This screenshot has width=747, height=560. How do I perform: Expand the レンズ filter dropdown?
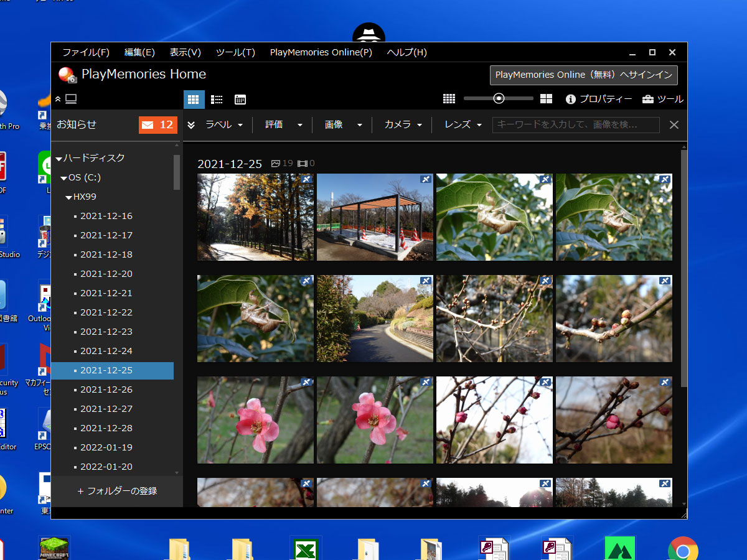pyautogui.click(x=463, y=125)
